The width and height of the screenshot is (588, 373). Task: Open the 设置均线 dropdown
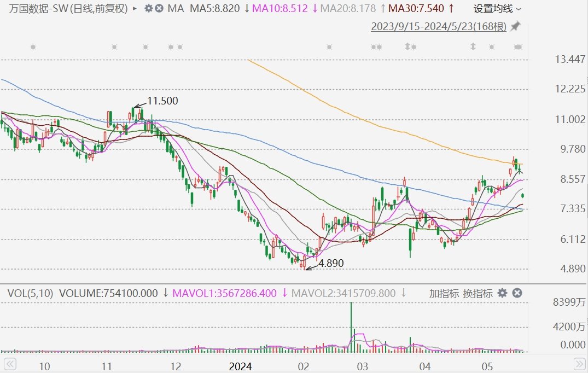click(497, 8)
